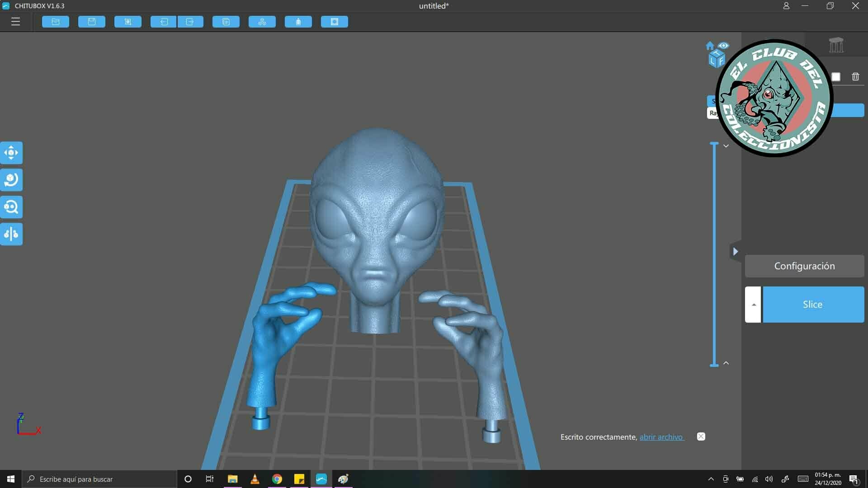Click the screenshot capture toolbar icon
This screenshot has height=488, width=868.
pyautogui.click(x=128, y=22)
